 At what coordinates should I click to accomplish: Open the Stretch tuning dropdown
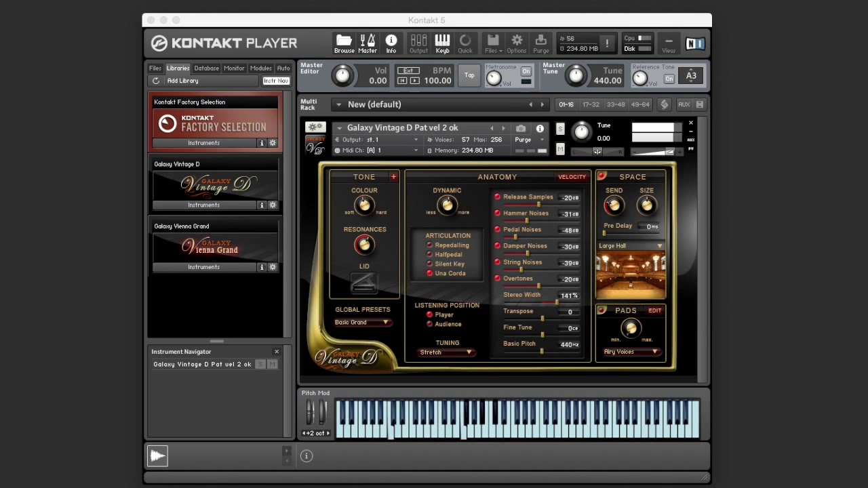(x=446, y=352)
